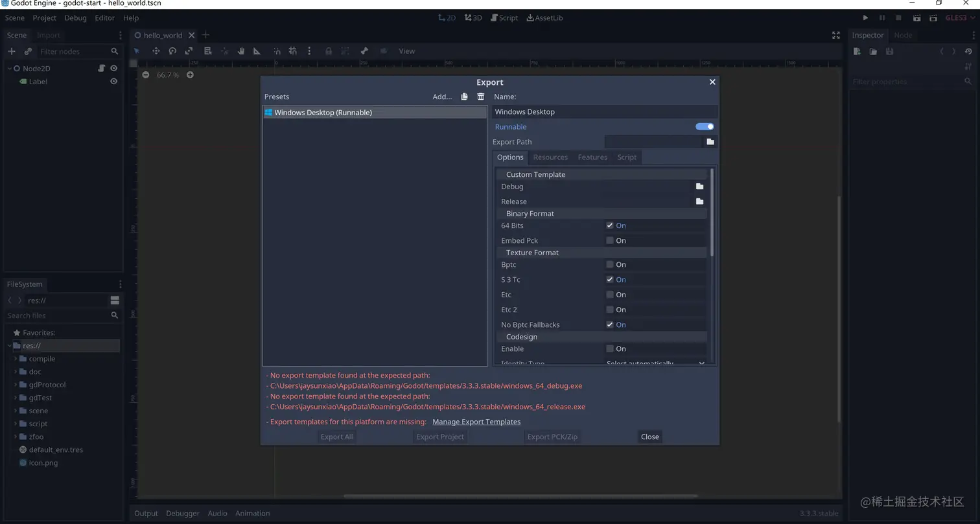Browse Export Path folder icon
980x524 pixels.
coord(710,142)
